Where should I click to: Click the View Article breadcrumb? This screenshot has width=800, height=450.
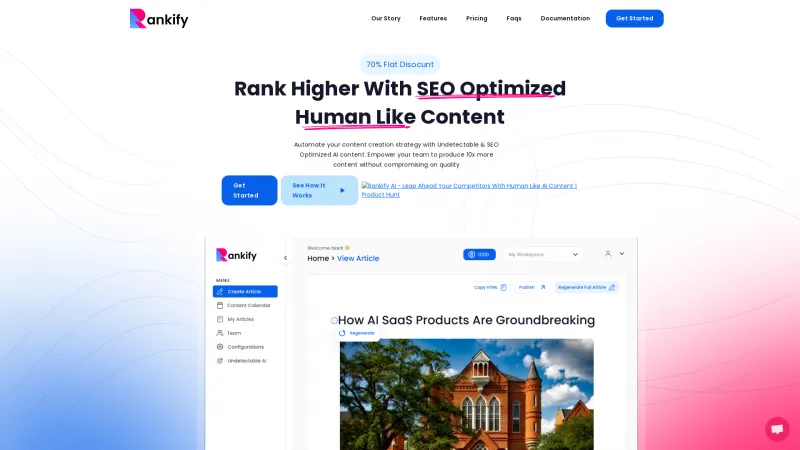(x=358, y=259)
